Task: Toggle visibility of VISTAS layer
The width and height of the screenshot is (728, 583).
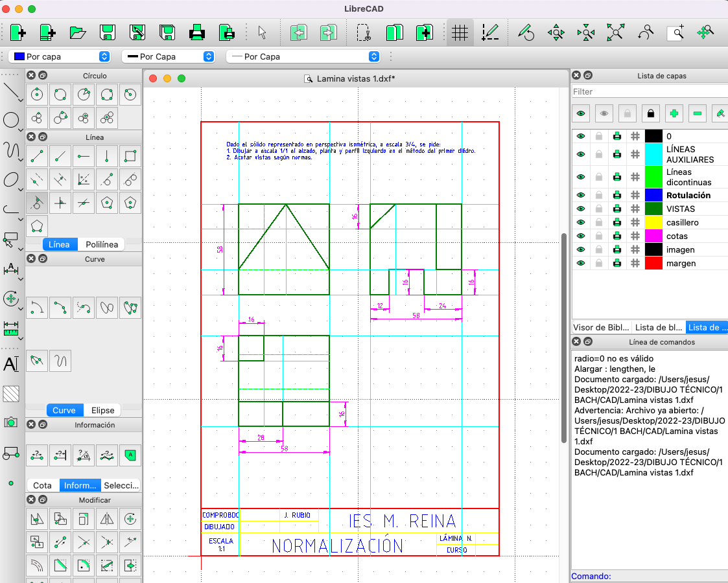Action: tap(581, 209)
